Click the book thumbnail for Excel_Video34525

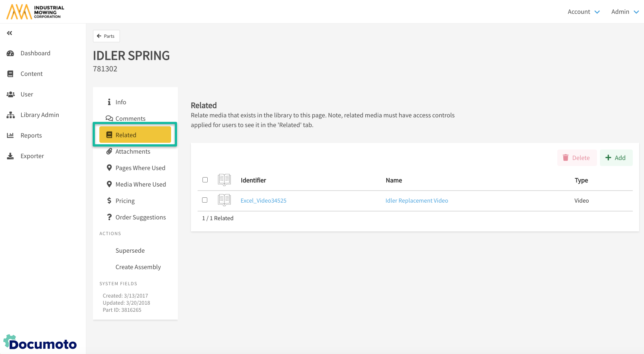coord(224,200)
